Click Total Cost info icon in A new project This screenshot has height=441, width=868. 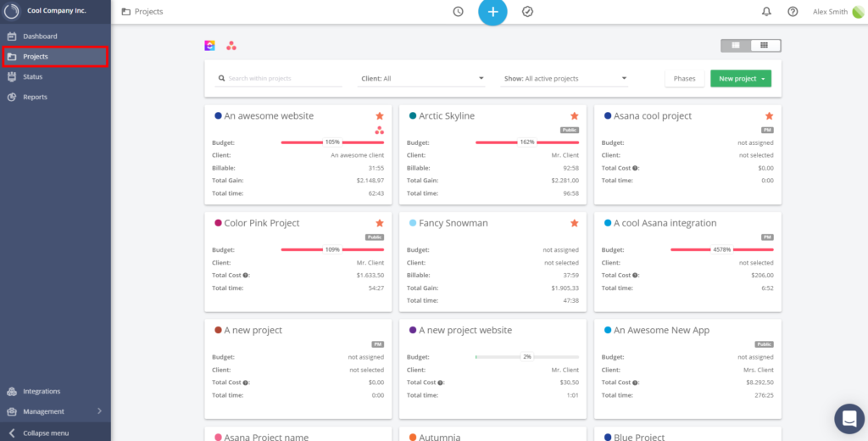pos(245,382)
